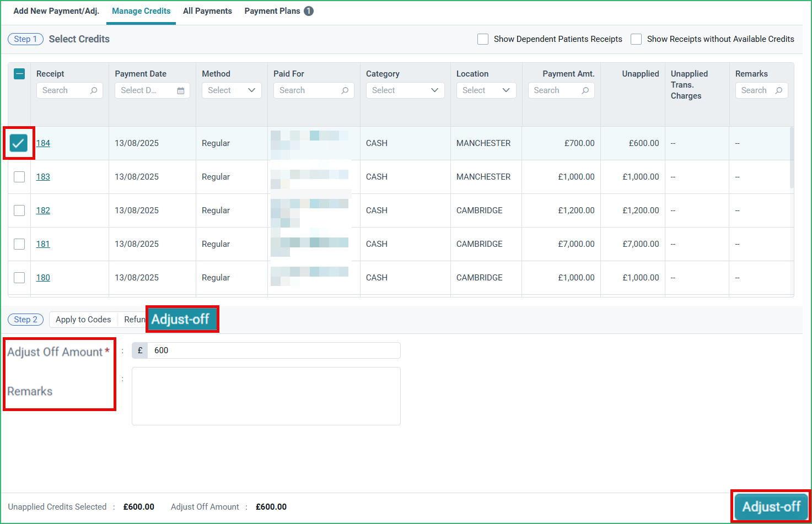The image size is (812, 524).
Task: Enable Show Receipts without Available Credits checkbox
Action: point(636,39)
